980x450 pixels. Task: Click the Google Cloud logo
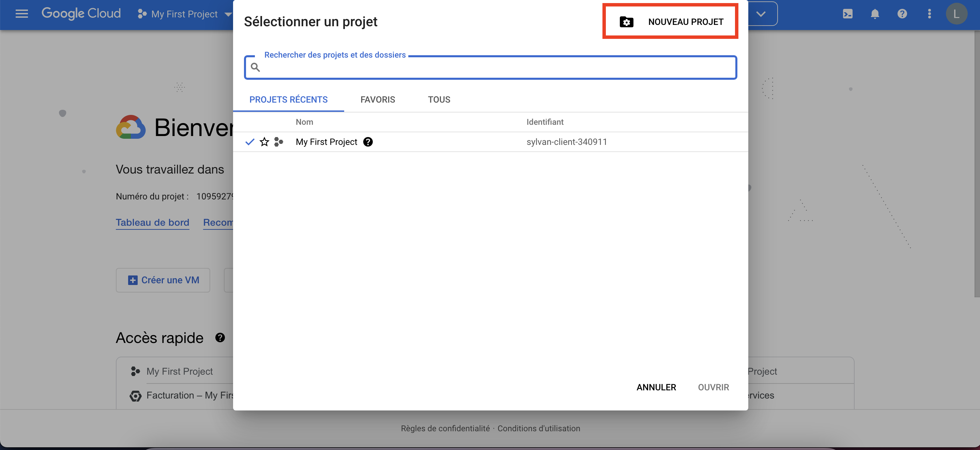(81, 14)
